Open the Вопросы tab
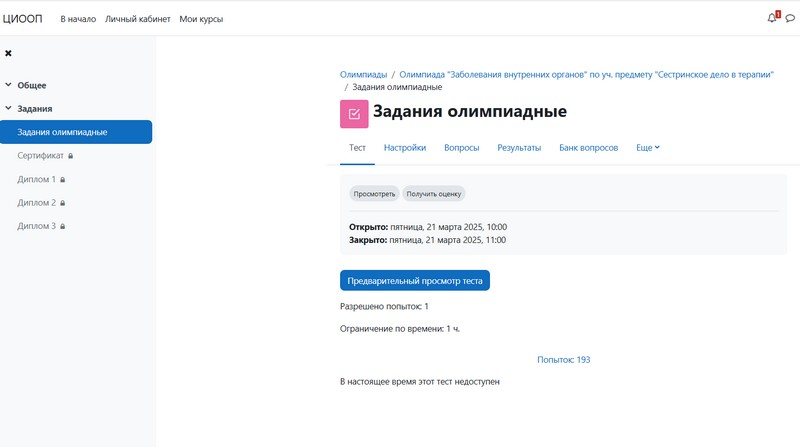Screen dimensions: 800x447 (x=461, y=148)
